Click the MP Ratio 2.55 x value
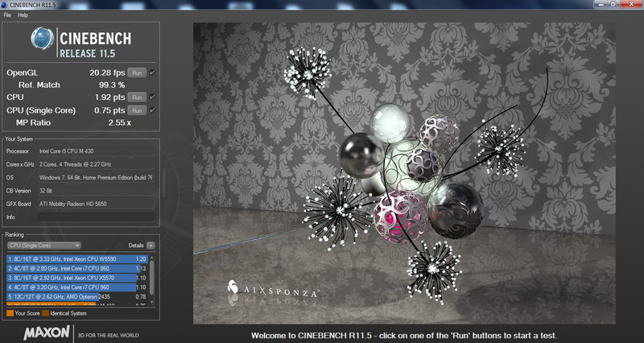 tap(119, 123)
